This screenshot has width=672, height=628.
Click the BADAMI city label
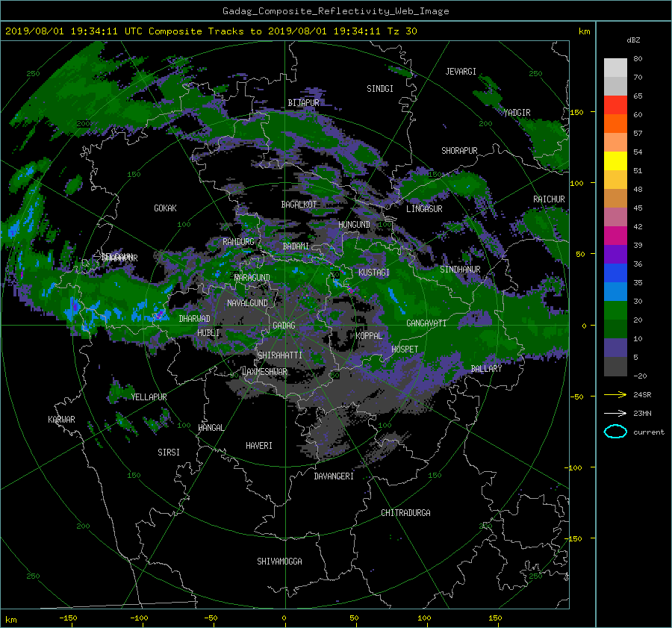pyautogui.click(x=296, y=246)
